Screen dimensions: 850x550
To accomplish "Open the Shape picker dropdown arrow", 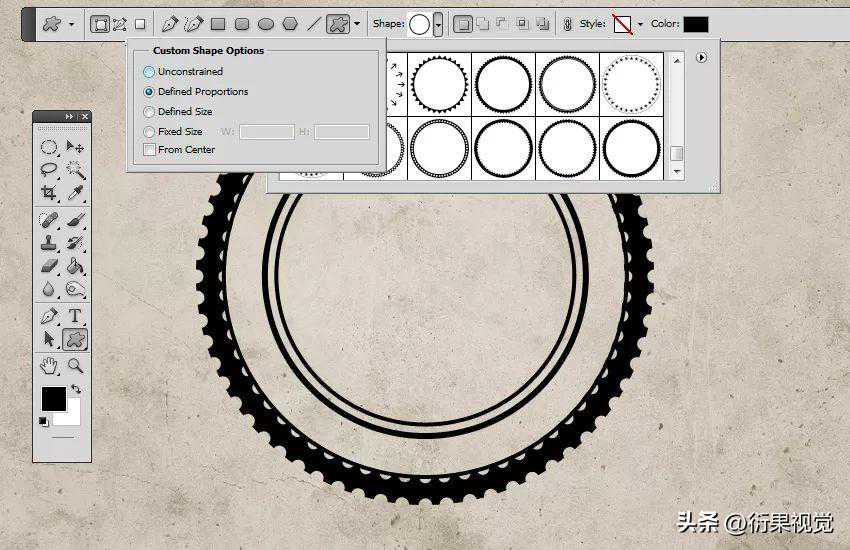I will click(x=438, y=24).
